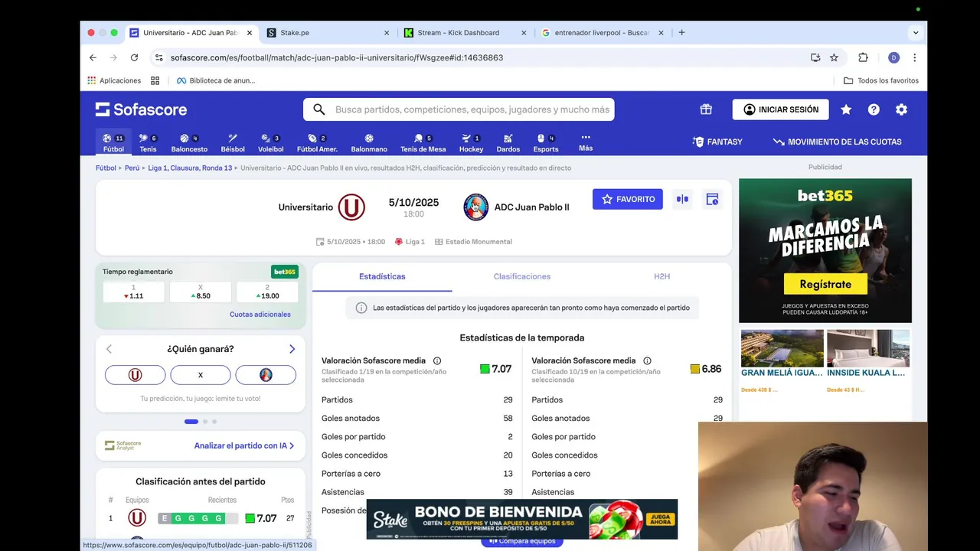Click the Chrome address bar URL

[x=337, y=57]
